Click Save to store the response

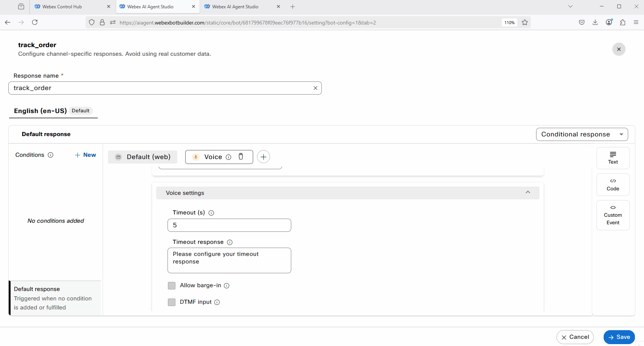click(619, 337)
